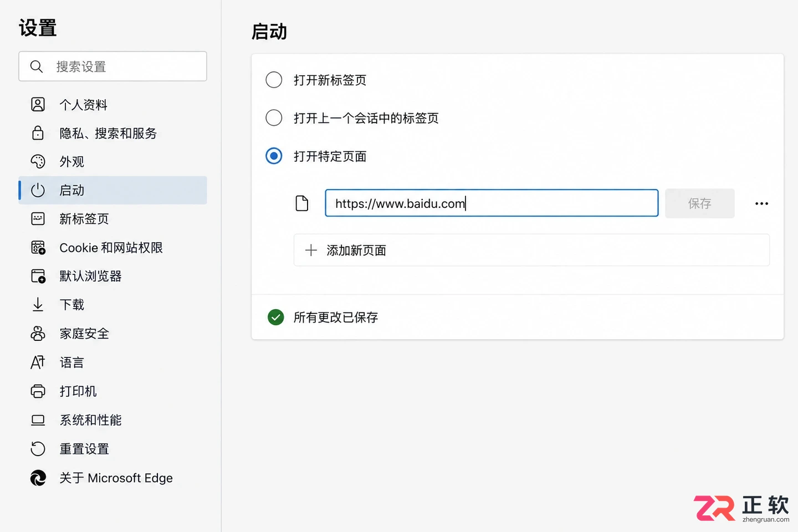Click the 设置 sidebar title

[x=38, y=28]
